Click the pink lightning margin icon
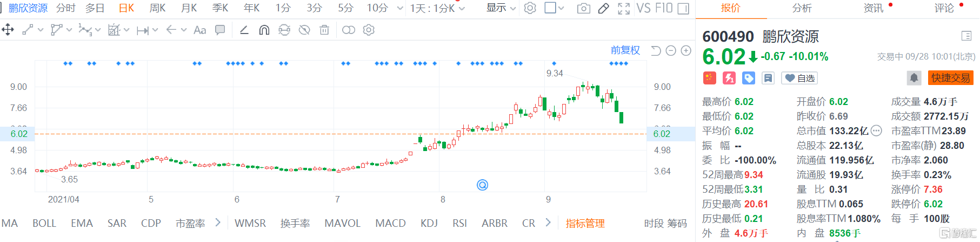 pos(729,78)
